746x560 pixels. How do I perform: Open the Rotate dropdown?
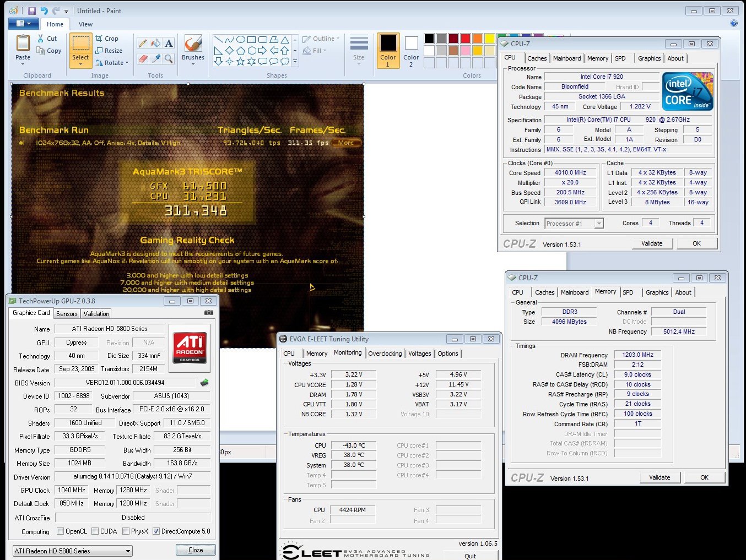tap(112, 63)
